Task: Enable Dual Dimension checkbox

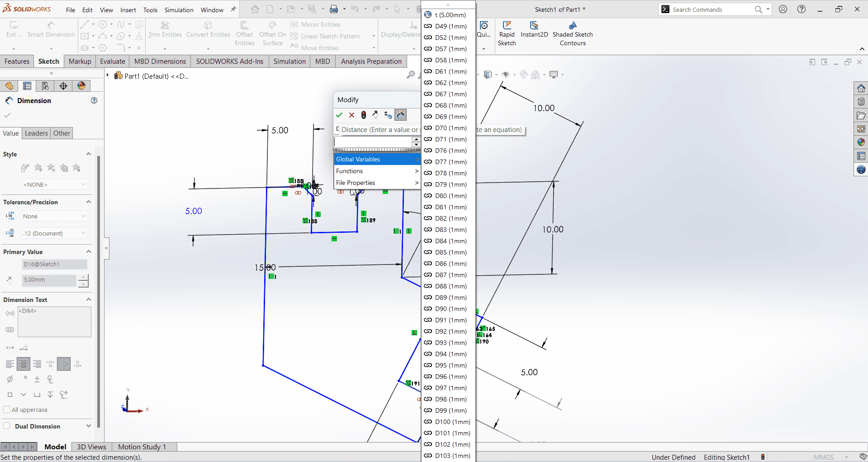Action: tap(7, 426)
